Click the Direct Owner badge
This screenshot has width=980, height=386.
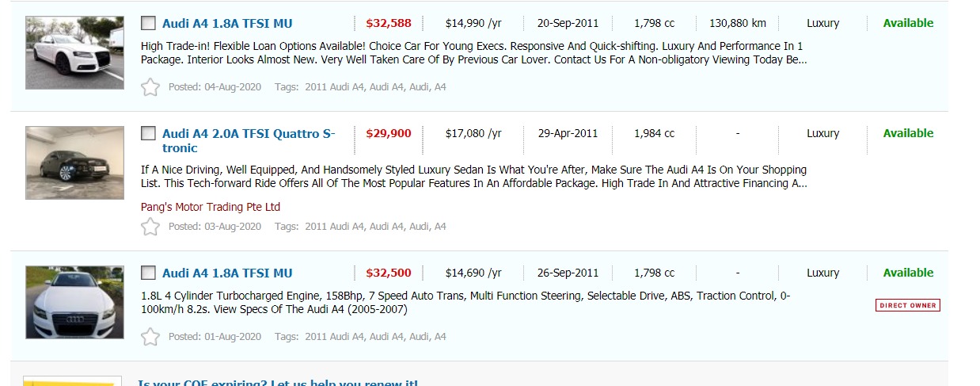pos(907,305)
